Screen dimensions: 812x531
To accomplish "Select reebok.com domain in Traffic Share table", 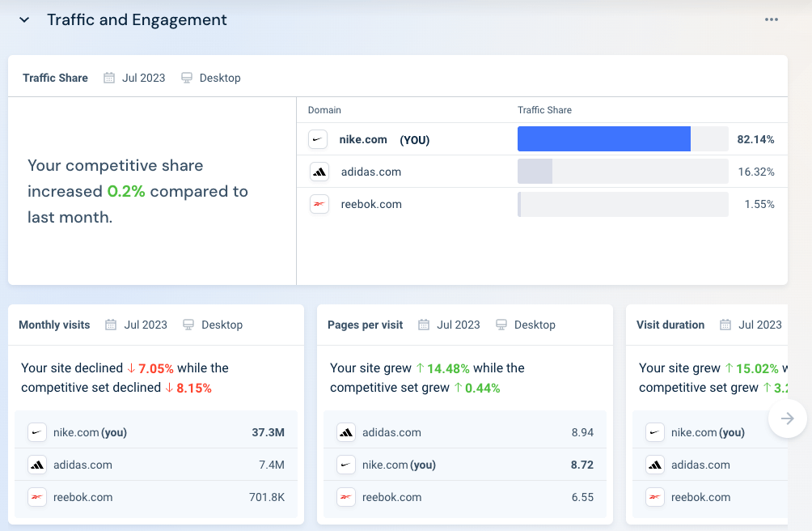I will click(371, 204).
